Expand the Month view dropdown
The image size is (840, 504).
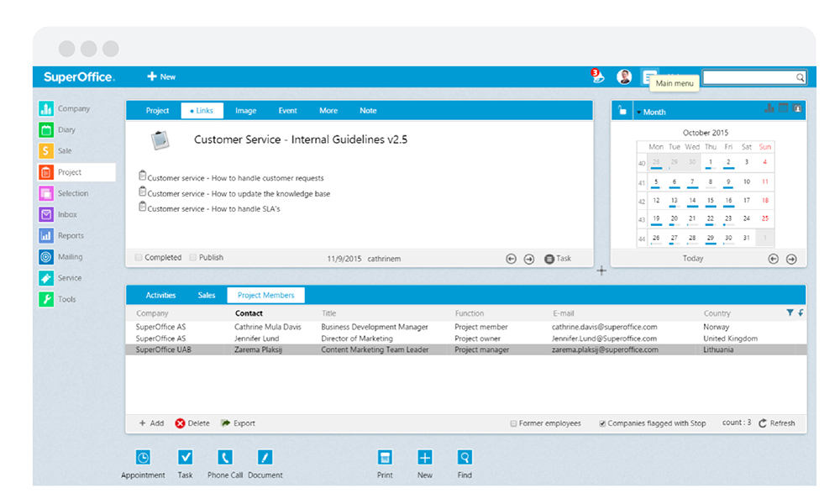[650, 112]
